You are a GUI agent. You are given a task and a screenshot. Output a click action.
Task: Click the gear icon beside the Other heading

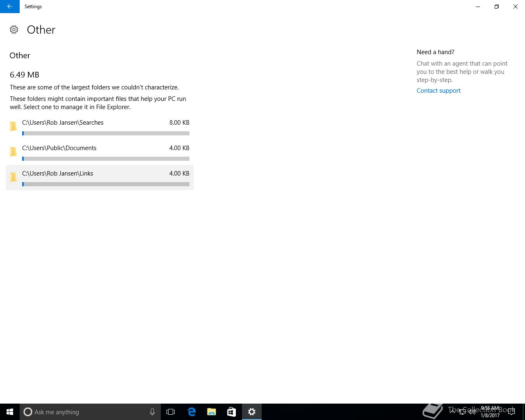tap(14, 30)
